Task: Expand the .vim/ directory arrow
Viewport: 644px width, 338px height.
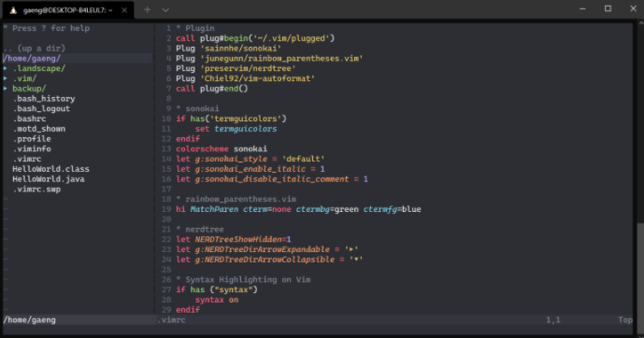Action: (x=6, y=78)
